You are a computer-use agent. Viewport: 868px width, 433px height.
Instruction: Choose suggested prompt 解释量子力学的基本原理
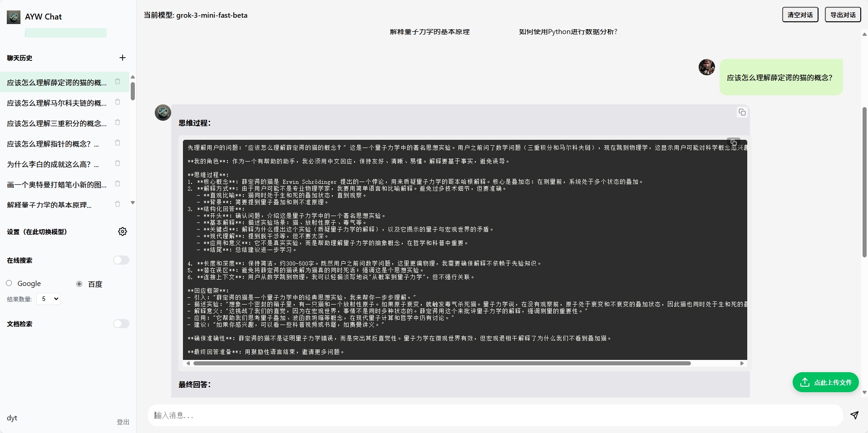pyautogui.click(x=429, y=32)
